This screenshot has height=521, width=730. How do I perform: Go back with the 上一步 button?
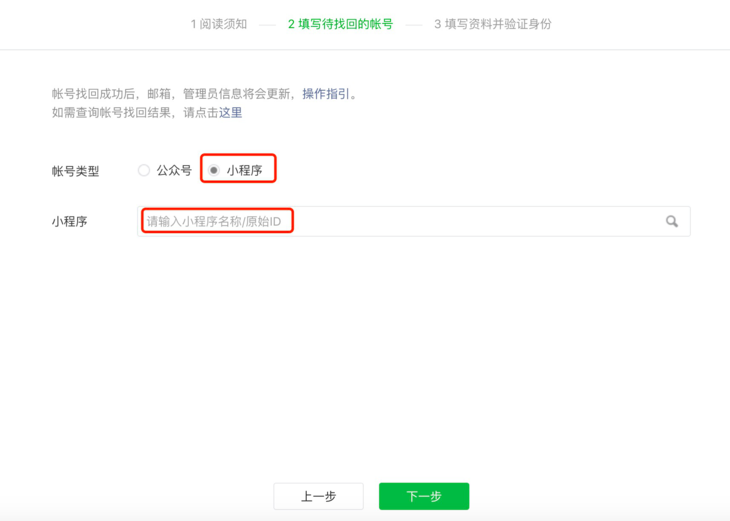tap(318, 496)
